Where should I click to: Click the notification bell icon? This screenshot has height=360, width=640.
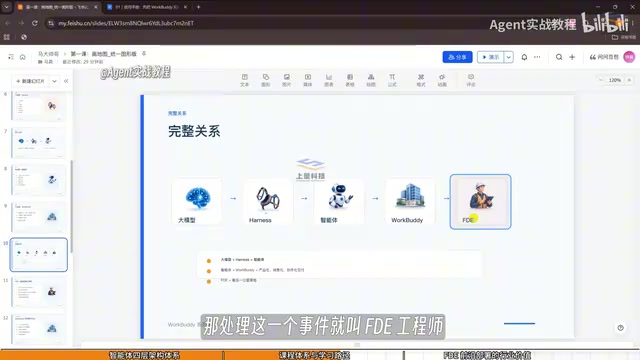pos(524,57)
